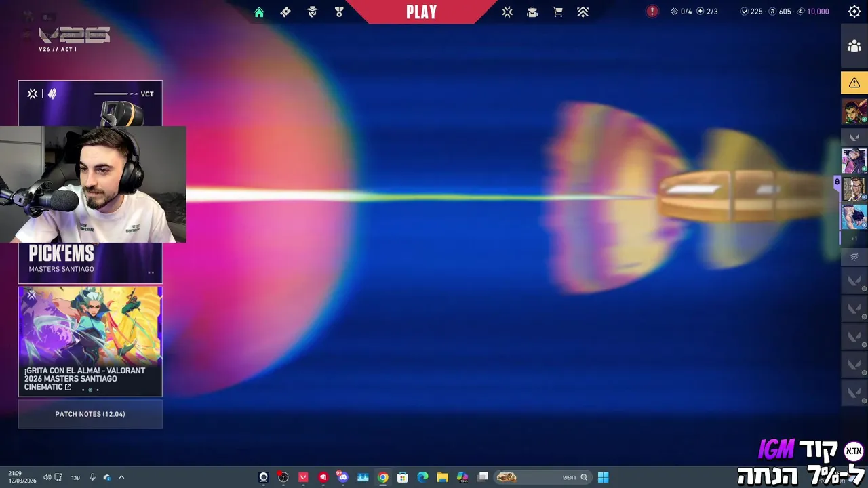The width and height of the screenshot is (868, 488).
Task: Open the Photos taskbar icon
Action: point(363,477)
